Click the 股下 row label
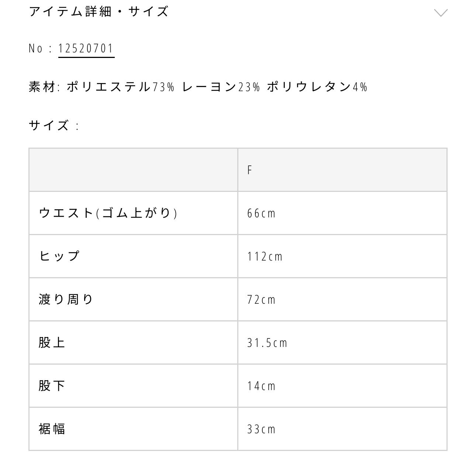Image resolution: width=476 pixels, height=465 pixels. pos(52,386)
